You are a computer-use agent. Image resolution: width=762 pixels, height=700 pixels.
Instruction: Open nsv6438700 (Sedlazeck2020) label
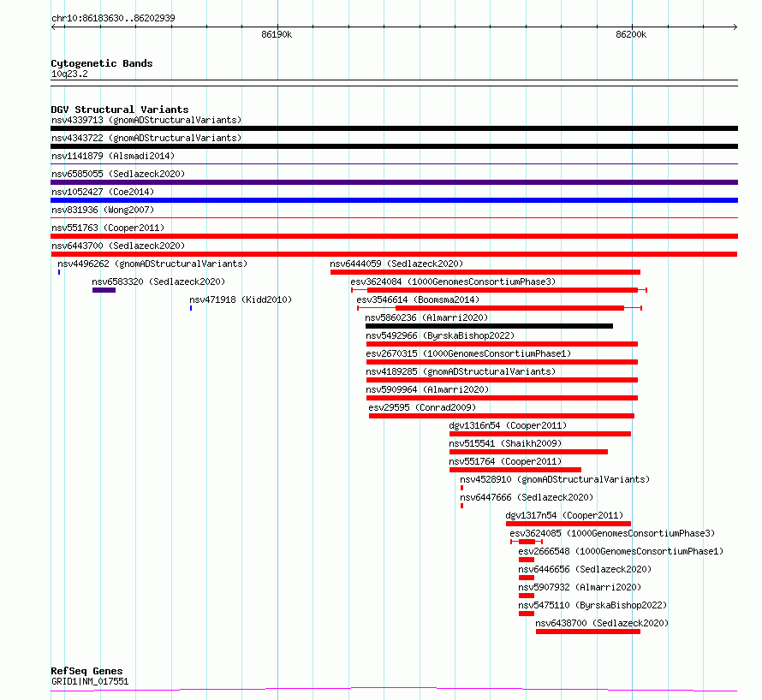(602, 623)
